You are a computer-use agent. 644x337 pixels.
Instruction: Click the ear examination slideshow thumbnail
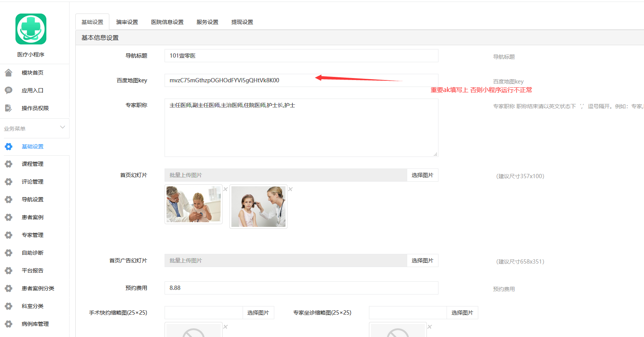coord(258,206)
